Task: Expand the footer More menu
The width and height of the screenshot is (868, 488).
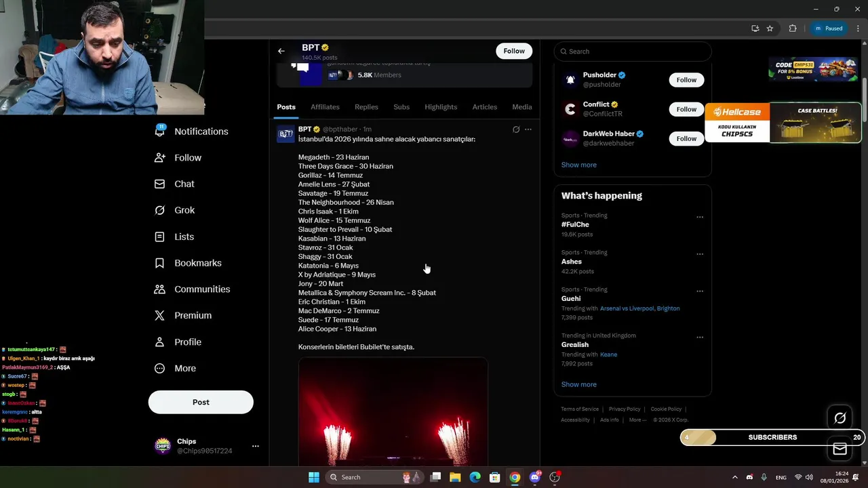Action: 637,420
